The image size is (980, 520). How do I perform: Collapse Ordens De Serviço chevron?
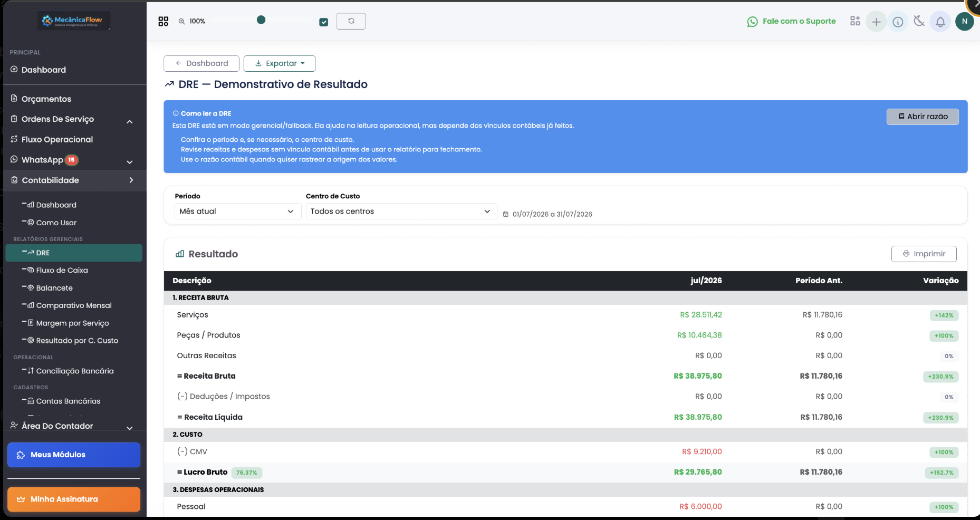coord(130,122)
